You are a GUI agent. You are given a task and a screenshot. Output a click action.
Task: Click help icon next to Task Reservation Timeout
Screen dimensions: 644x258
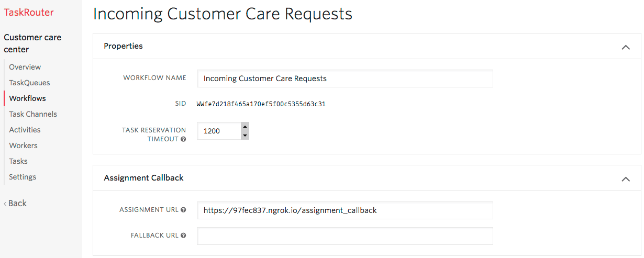pos(183,140)
